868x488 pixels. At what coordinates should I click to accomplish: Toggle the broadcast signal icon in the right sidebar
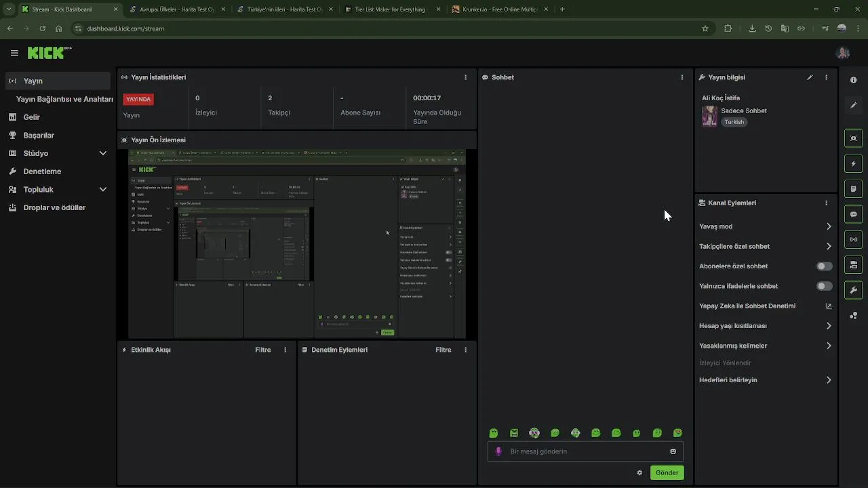point(853,239)
